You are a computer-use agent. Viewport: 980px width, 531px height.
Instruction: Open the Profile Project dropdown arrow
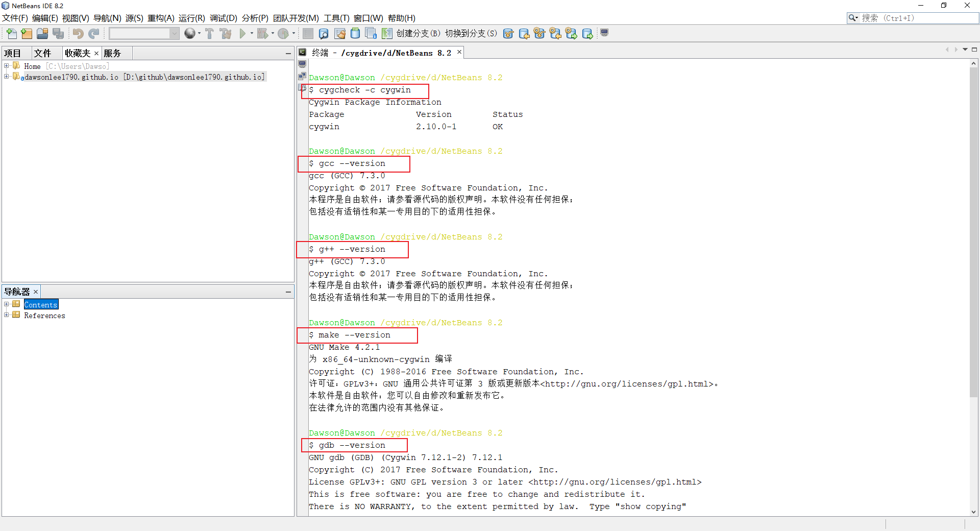[293, 34]
